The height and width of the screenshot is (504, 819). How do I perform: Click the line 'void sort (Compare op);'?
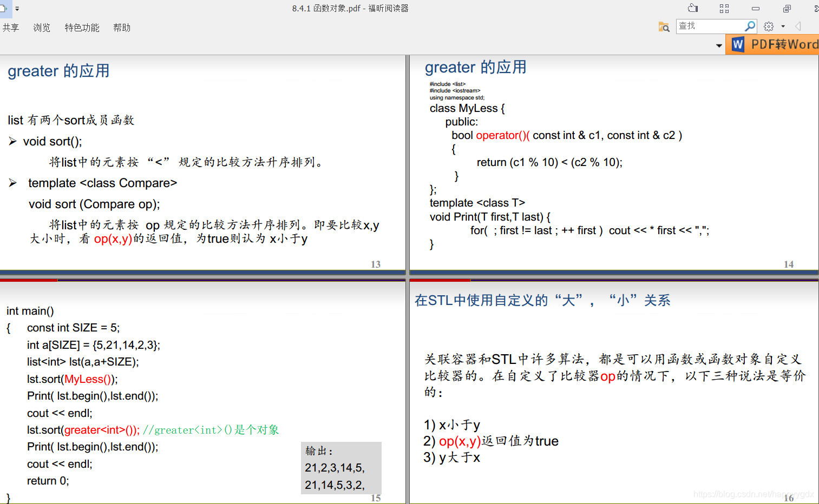point(94,204)
